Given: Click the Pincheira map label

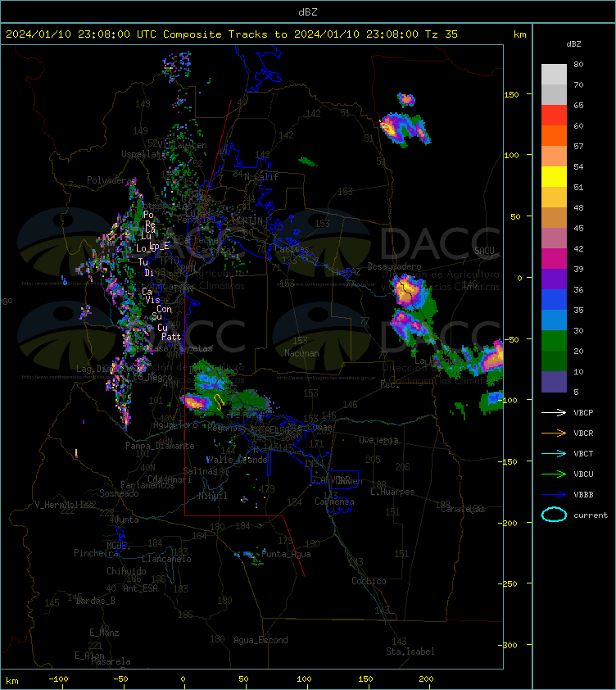Looking at the screenshot, I should pos(96,552).
